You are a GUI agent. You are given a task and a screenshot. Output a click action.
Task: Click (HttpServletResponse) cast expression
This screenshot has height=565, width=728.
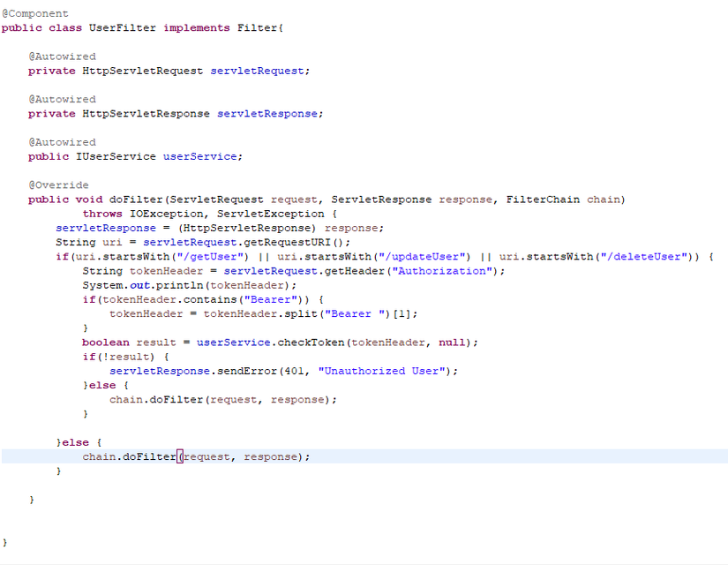(247, 228)
